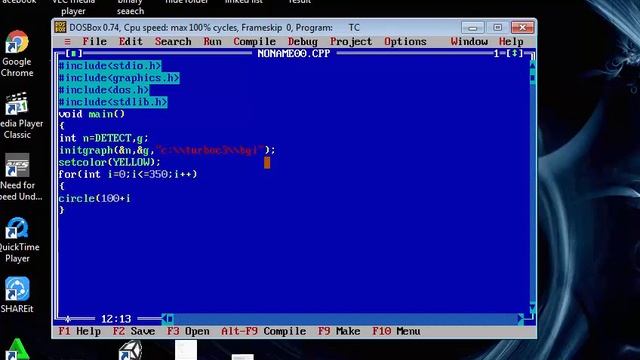Click F10 Menu in status bar
The image size is (640, 360).
point(396,331)
